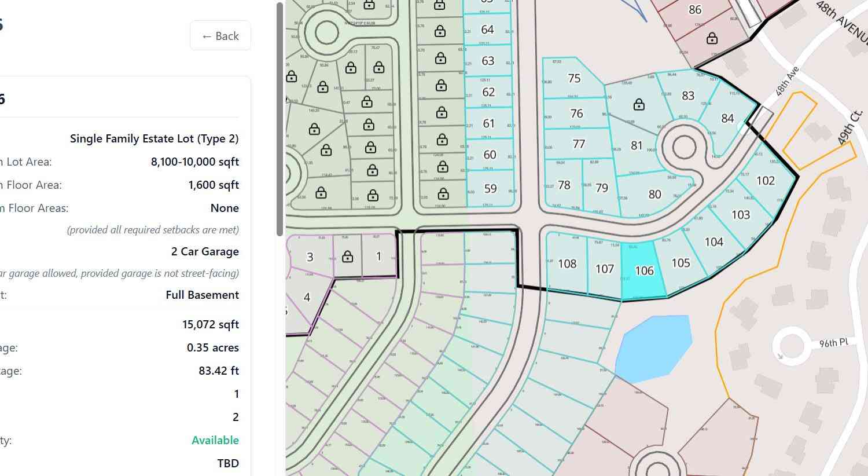868x476 pixels.
Task: Select lot 107 on the map
Action: point(604,269)
